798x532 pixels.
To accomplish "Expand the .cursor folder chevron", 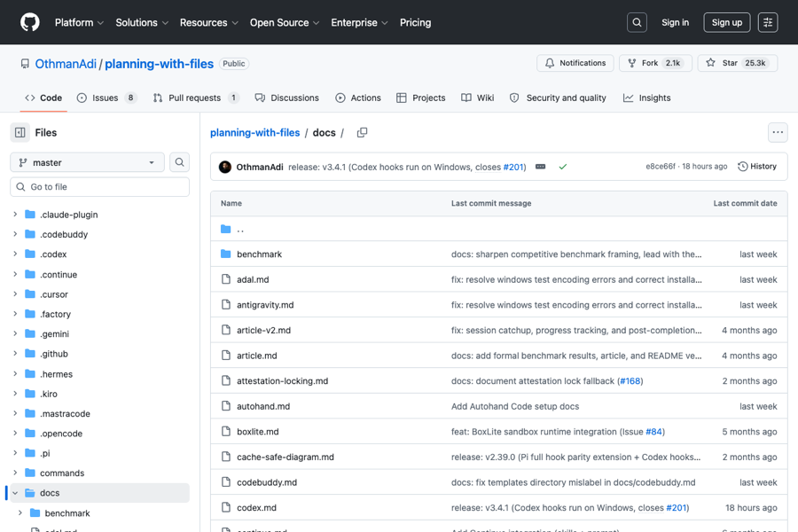I will coord(15,293).
